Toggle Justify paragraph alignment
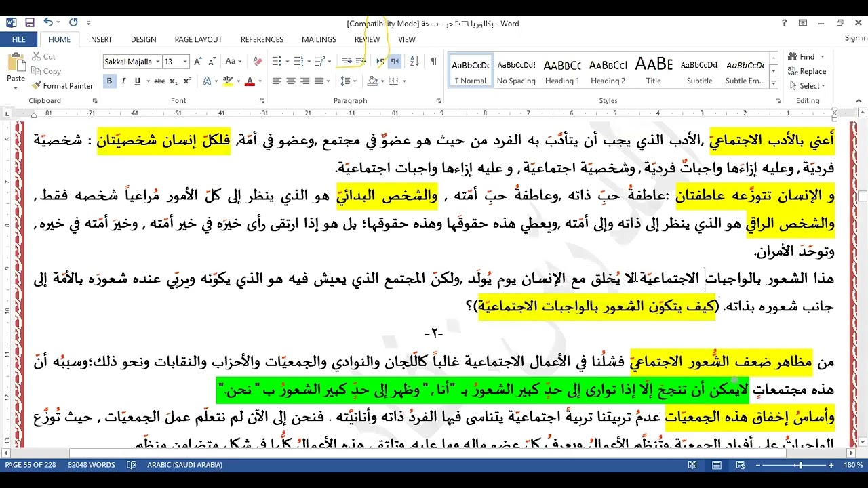The height and width of the screenshot is (488, 868). click(x=319, y=81)
